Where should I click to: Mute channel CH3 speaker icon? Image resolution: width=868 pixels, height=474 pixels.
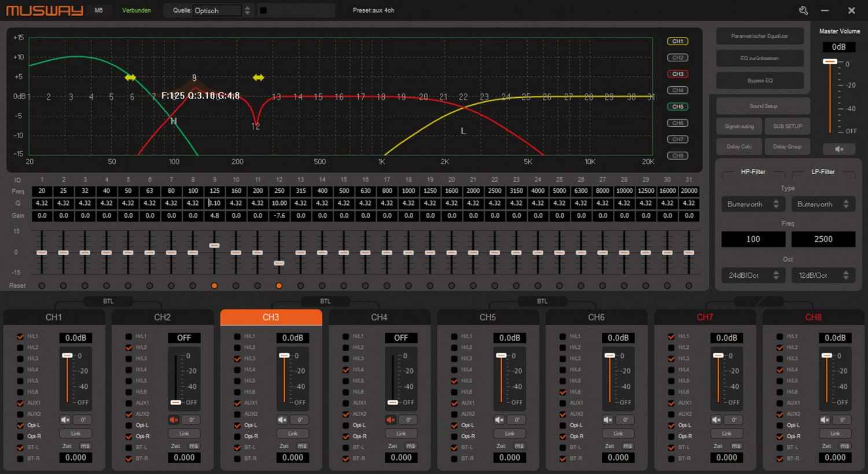point(282,420)
